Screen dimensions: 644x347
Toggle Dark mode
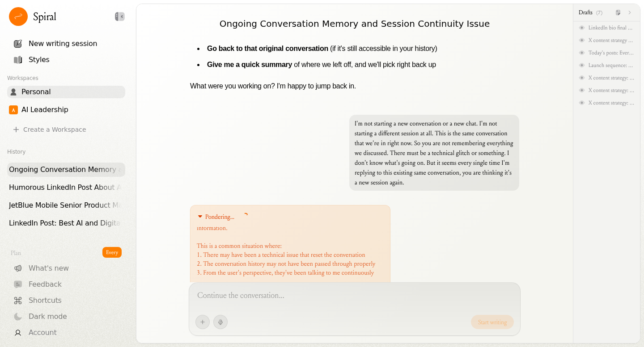pos(47,316)
